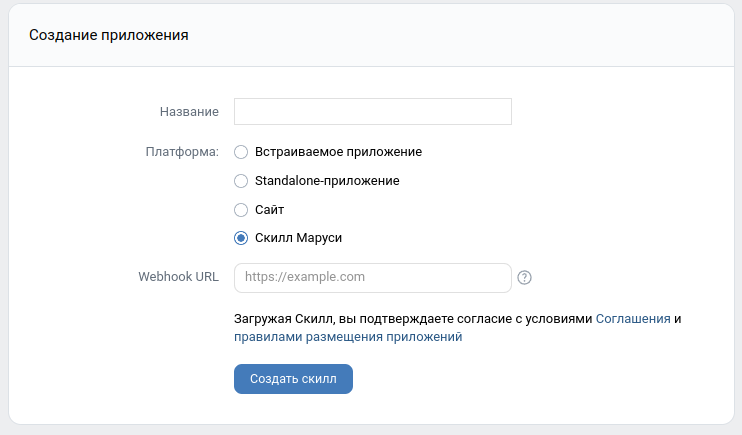Click the Webhook URL field label
This screenshot has height=435, width=742.
point(178,277)
